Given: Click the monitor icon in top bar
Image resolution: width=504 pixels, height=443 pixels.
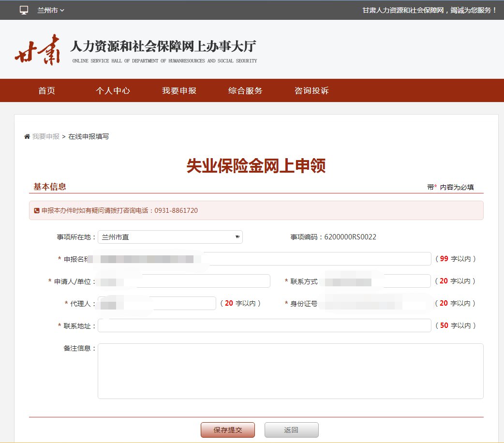Looking at the screenshot, I should tap(24, 10).
